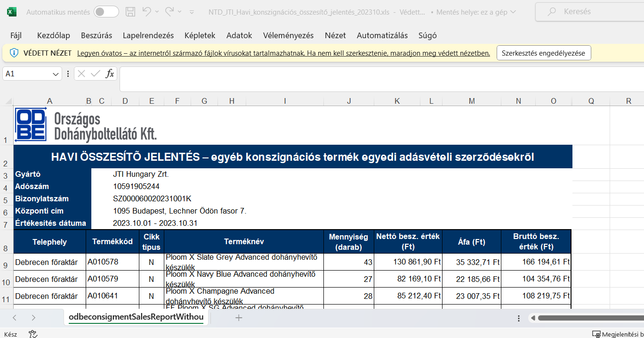Click cell with JTI Hungary Zrt.
644x338 pixels.
(x=141, y=174)
